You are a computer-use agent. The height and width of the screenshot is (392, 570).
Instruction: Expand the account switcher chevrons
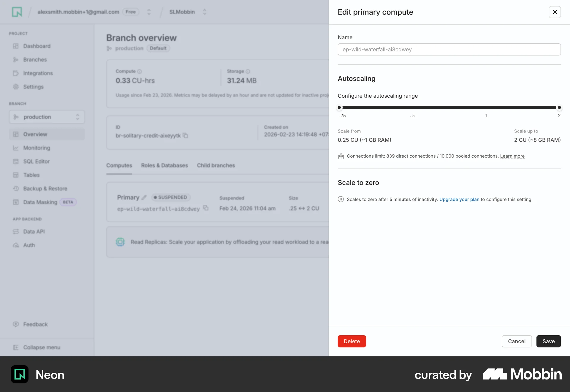(149, 12)
